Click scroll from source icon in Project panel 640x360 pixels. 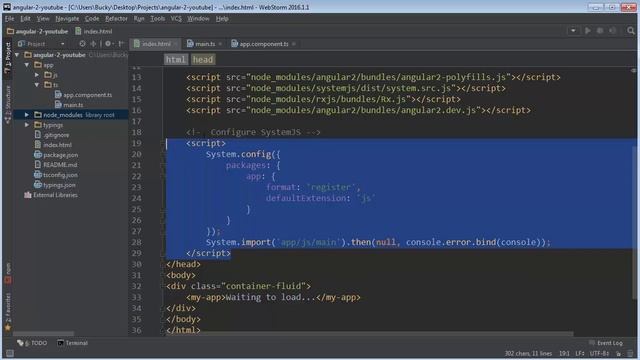82,44
